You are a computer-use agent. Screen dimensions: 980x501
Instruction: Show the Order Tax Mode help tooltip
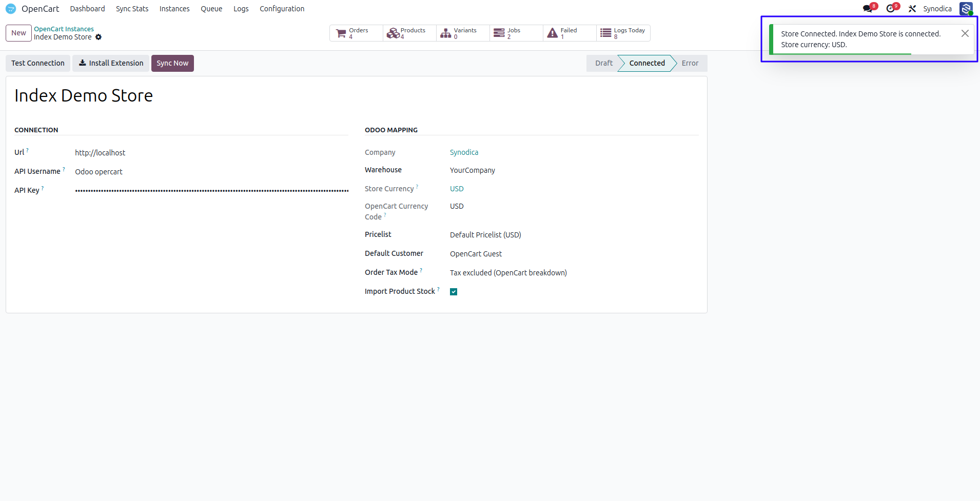pos(421,270)
